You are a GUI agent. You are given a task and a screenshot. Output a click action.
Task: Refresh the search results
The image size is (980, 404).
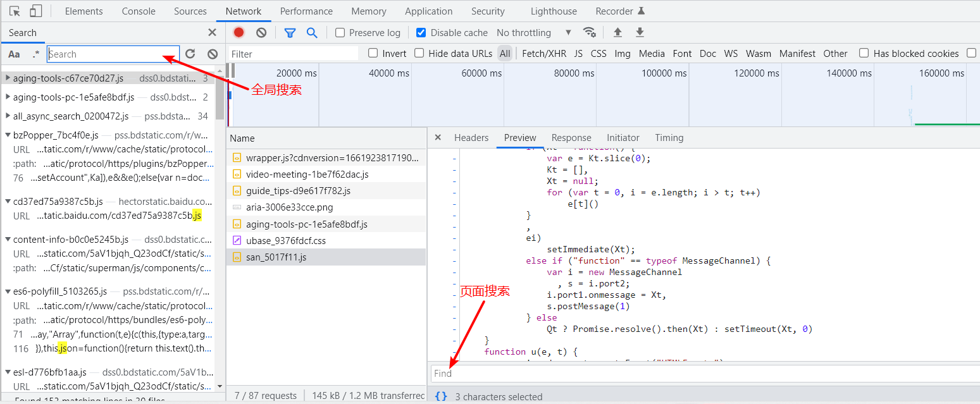coord(190,54)
